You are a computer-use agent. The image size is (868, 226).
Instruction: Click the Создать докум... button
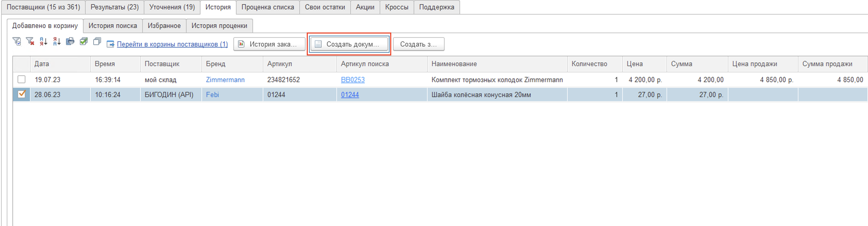349,44
